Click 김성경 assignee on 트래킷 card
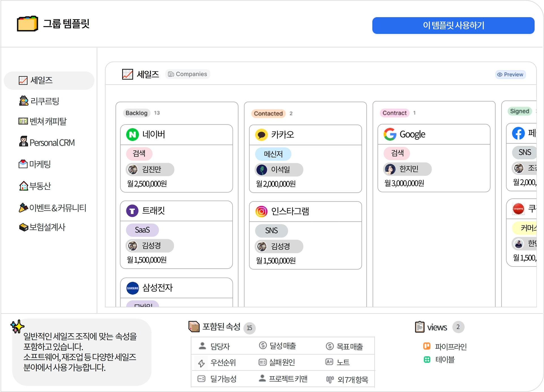Viewport: 544px width, 392px height. [x=150, y=246]
